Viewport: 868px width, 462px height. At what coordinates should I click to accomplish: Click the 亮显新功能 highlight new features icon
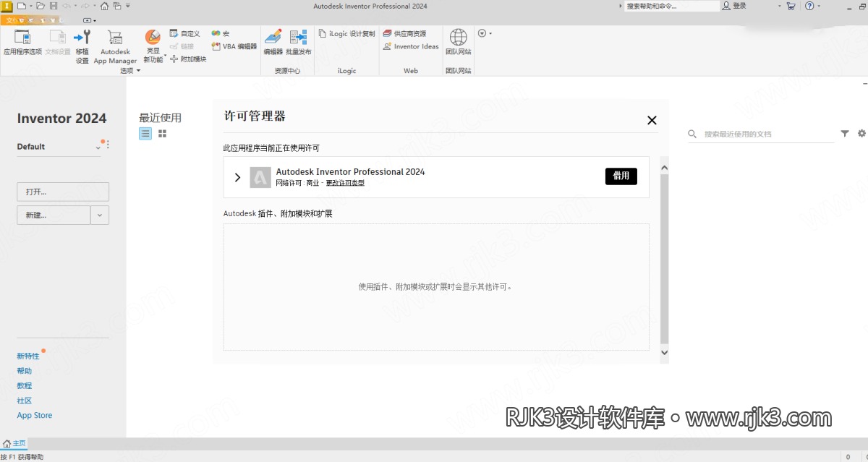click(x=153, y=38)
